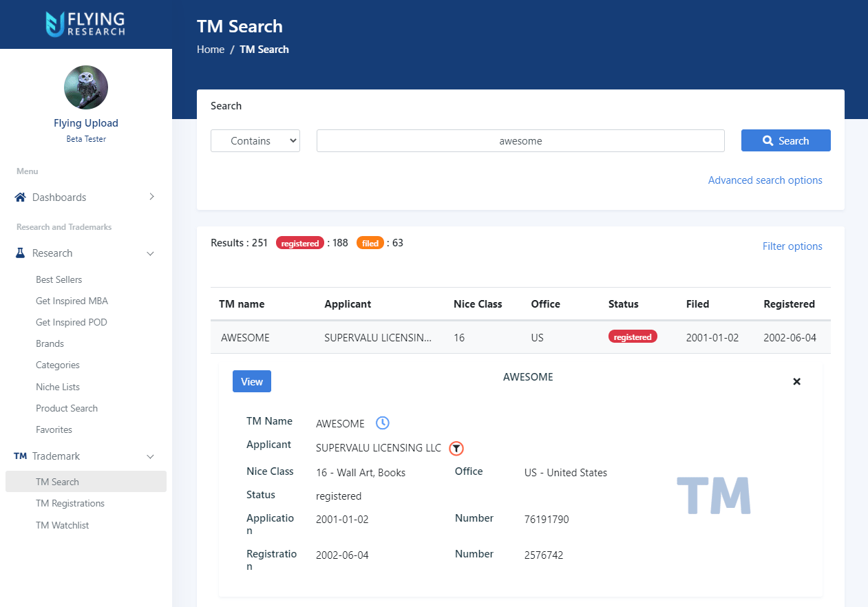Viewport: 868px width, 607px height.
Task: Click the Flying Upload username
Action: click(86, 123)
